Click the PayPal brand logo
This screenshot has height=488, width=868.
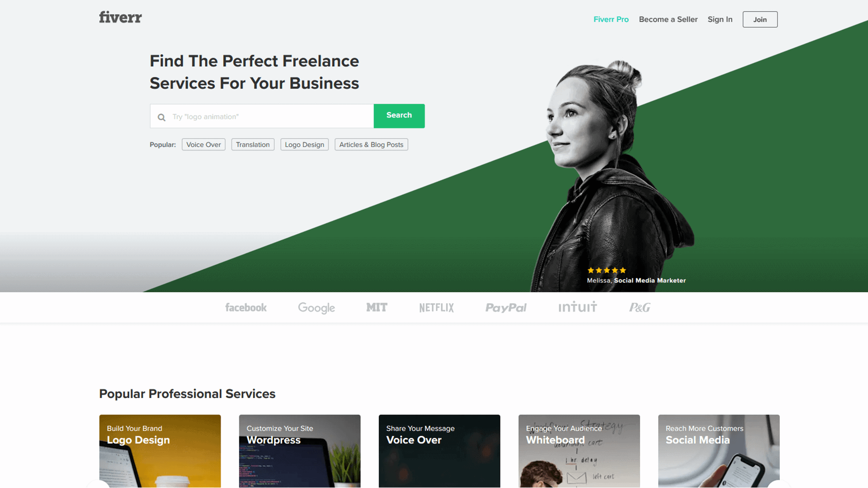pyautogui.click(x=506, y=308)
